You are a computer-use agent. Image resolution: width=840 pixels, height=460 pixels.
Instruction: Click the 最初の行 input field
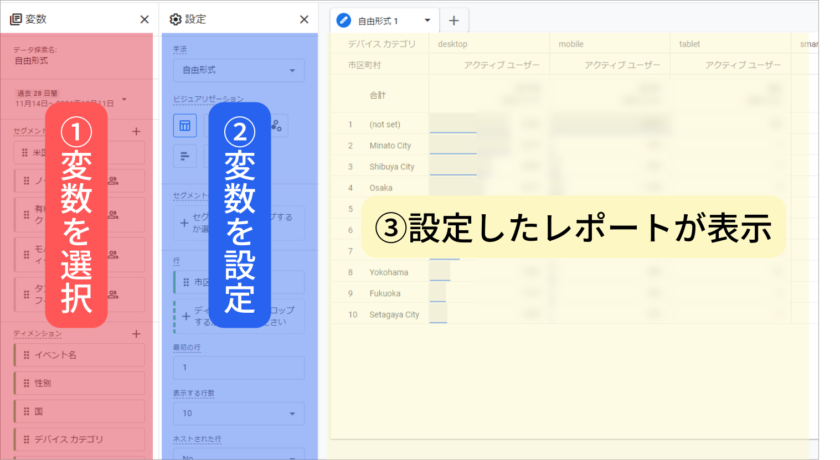tap(238, 367)
